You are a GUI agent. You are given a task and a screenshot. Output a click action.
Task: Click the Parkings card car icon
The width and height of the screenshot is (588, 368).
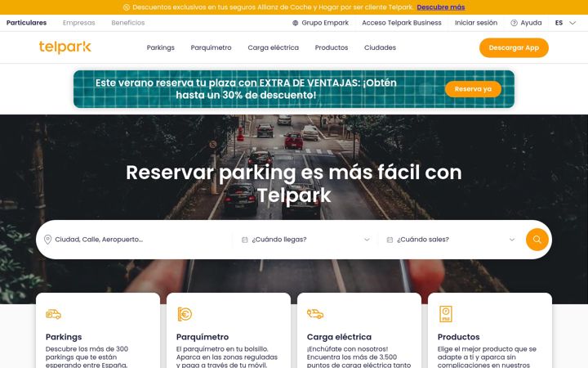(x=53, y=314)
